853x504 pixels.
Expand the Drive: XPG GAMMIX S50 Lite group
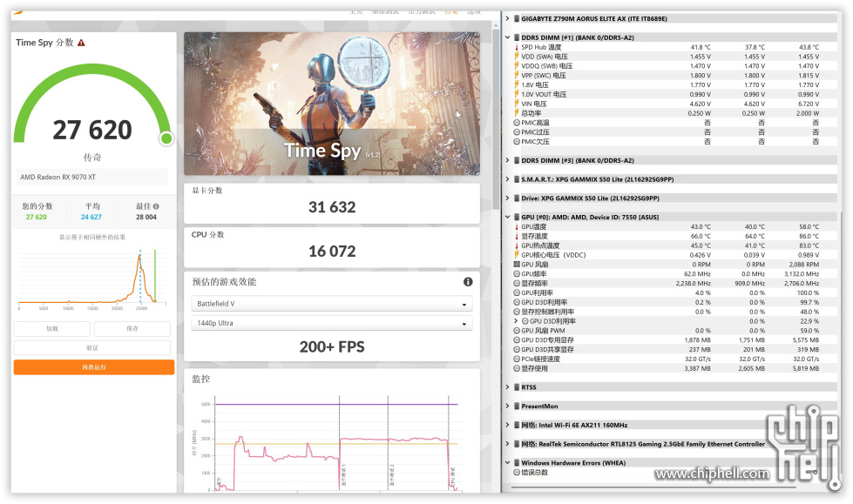(x=508, y=198)
